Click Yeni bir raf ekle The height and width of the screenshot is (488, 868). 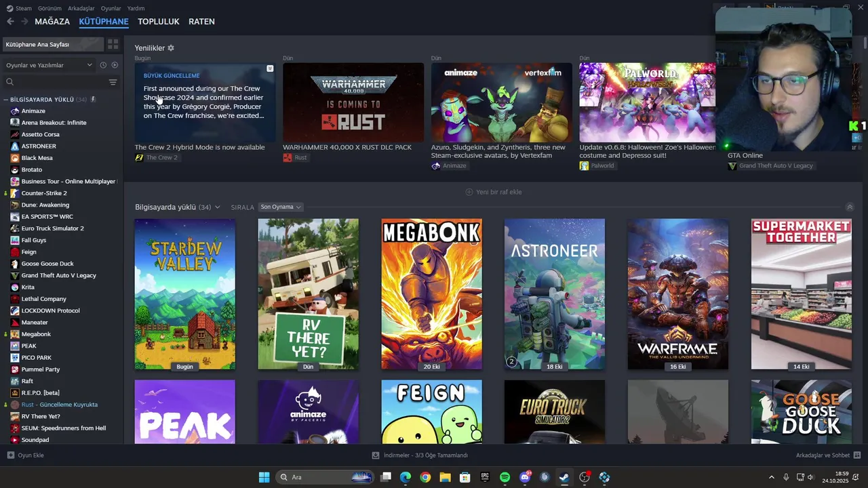[x=494, y=192]
